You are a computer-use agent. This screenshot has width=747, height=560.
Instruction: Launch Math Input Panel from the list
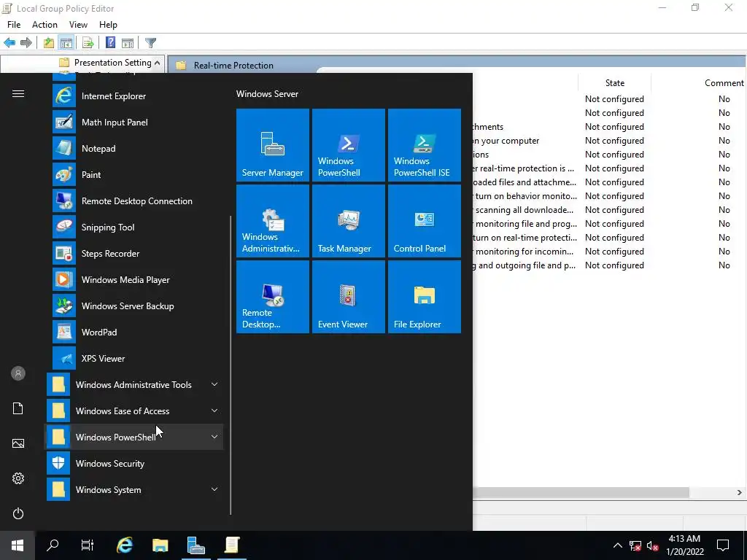tap(134, 122)
